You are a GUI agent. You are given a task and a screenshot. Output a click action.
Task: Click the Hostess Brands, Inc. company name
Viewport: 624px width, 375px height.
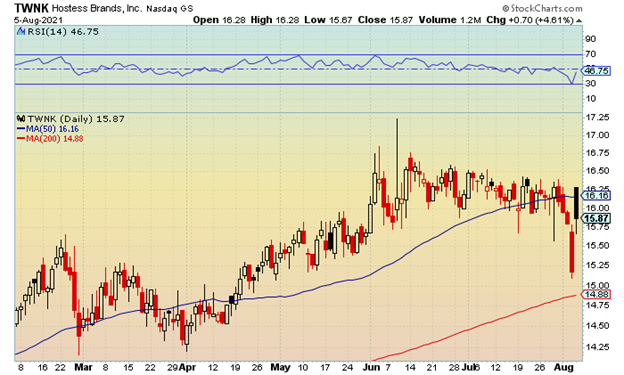click(97, 8)
